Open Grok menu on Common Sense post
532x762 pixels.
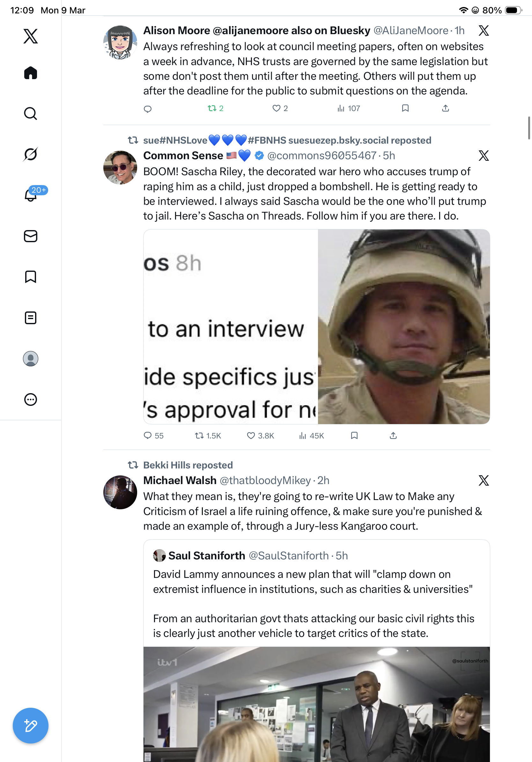coord(484,155)
